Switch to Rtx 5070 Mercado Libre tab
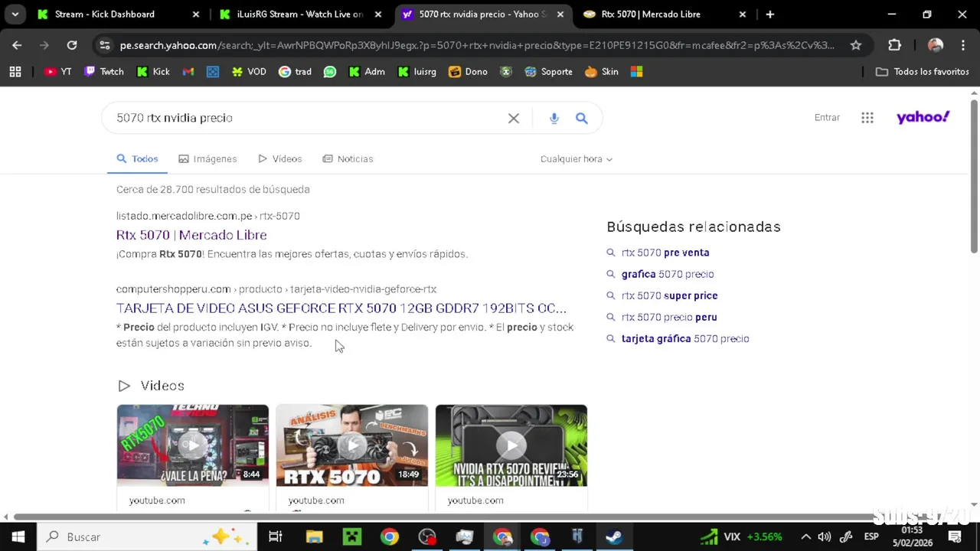 pyautogui.click(x=664, y=14)
